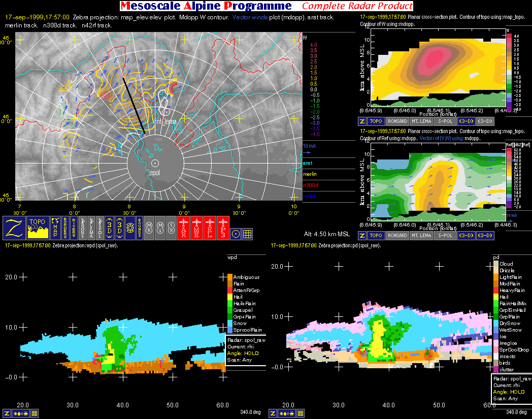
Task: Select MT. LEMA in upper cross-section toolbar
Action: coord(422,121)
